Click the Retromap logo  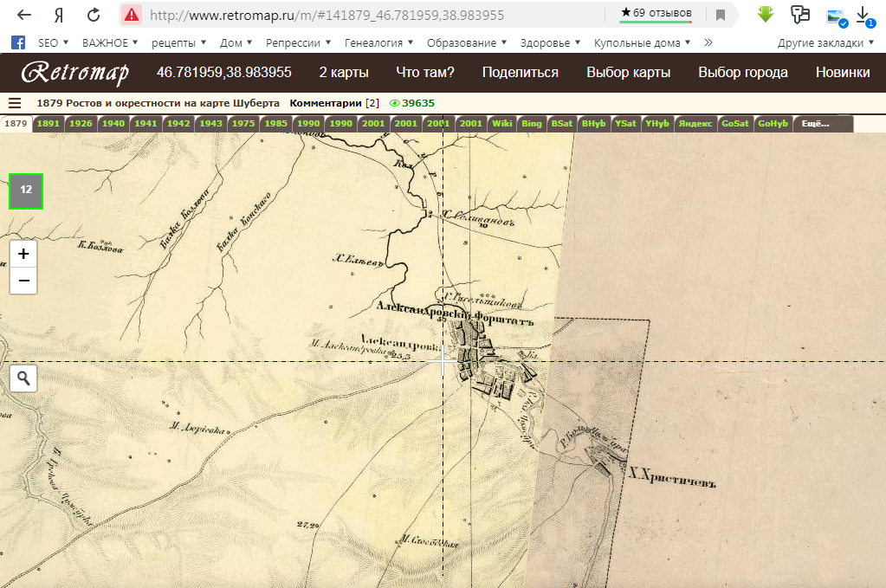(x=75, y=73)
